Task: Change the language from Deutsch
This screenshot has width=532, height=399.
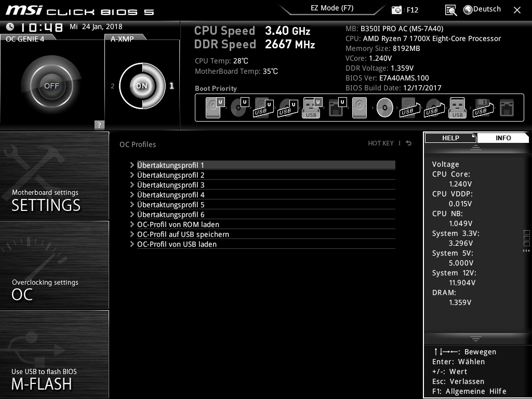Action: [x=487, y=9]
